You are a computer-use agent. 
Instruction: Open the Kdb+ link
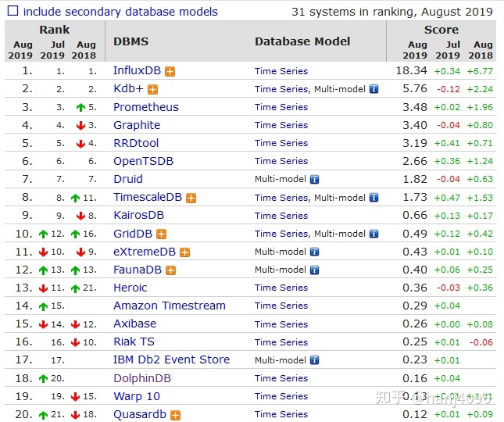click(128, 88)
